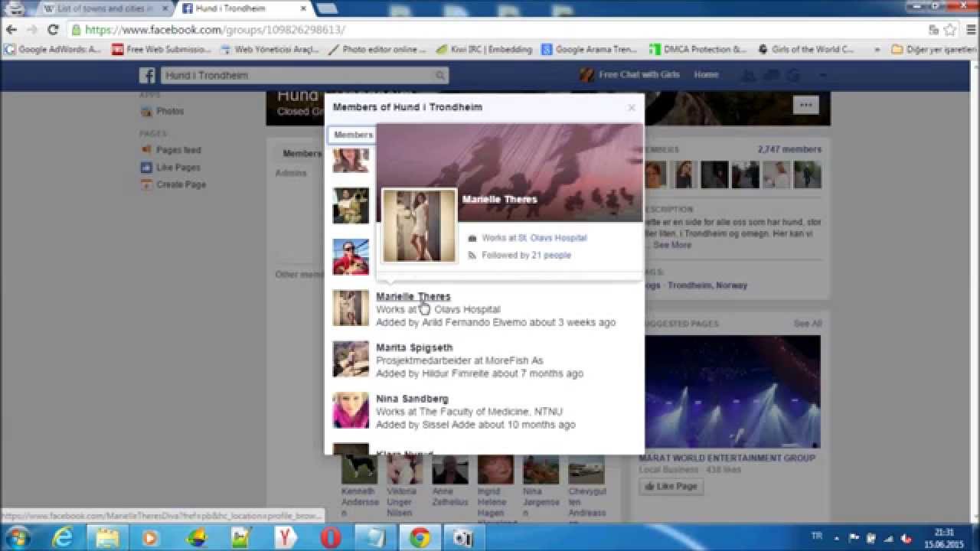
Task: Open Photo editor online bookmark
Action: pos(377,50)
